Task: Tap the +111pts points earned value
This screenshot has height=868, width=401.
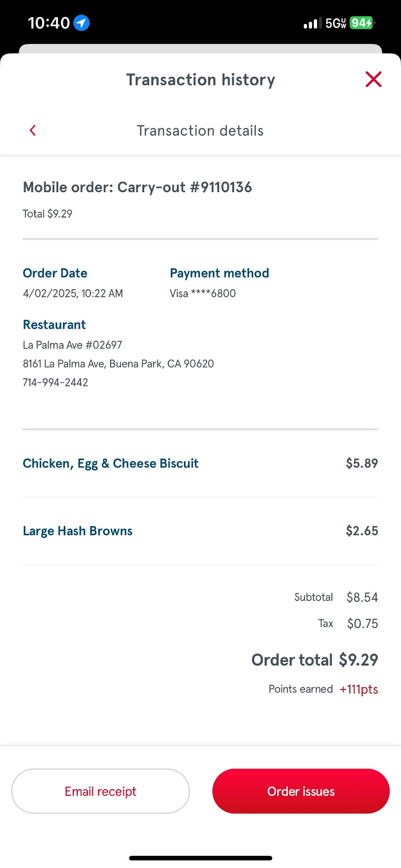Action: tap(359, 689)
